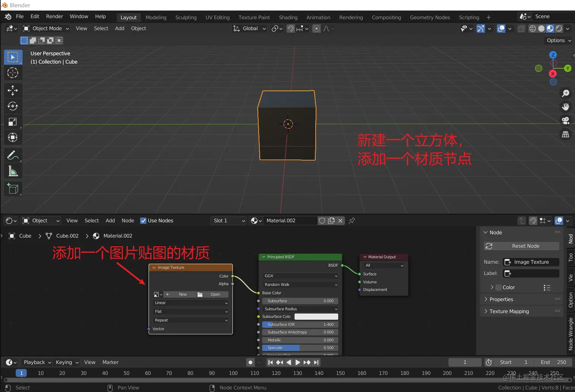This screenshot has width=575, height=392.
Task: Click the Add Cube tool icon
Action: (x=13, y=189)
